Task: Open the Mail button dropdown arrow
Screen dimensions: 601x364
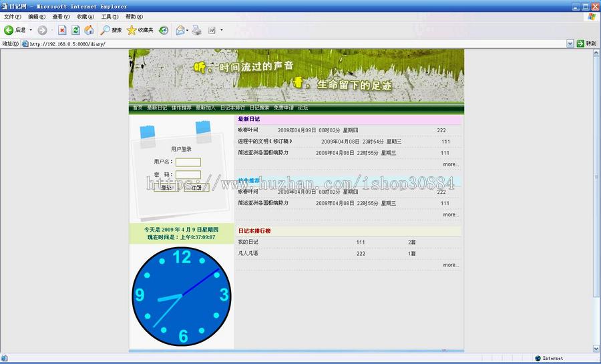Action: click(188, 30)
